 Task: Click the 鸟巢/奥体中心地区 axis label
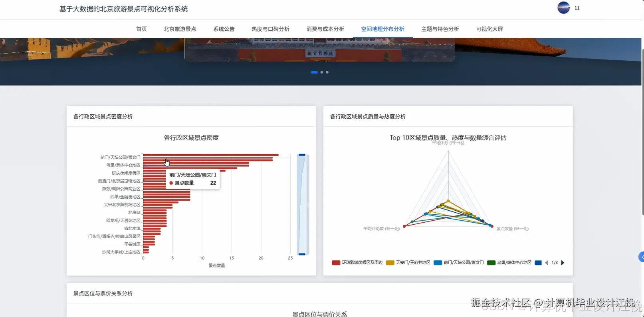(x=123, y=165)
